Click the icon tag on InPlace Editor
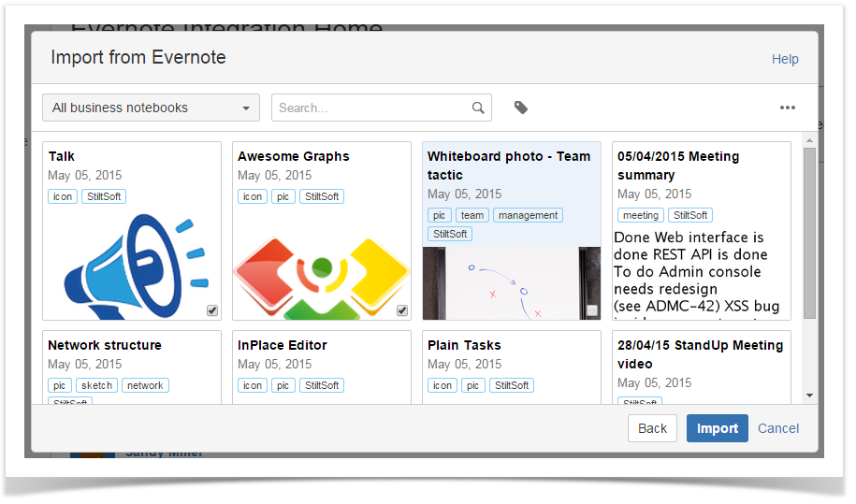Viewport: 856px width, 504px height. tap(253, 385)
